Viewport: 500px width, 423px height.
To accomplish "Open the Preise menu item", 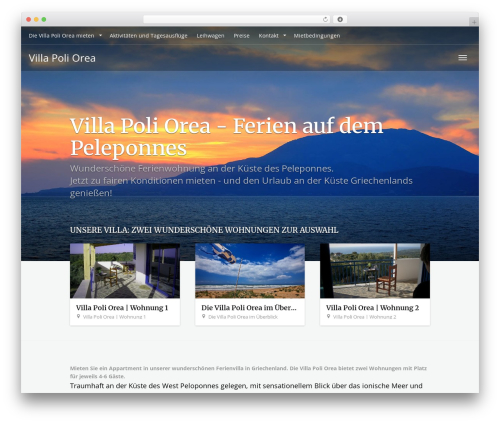I will click(x=241, y=36).
